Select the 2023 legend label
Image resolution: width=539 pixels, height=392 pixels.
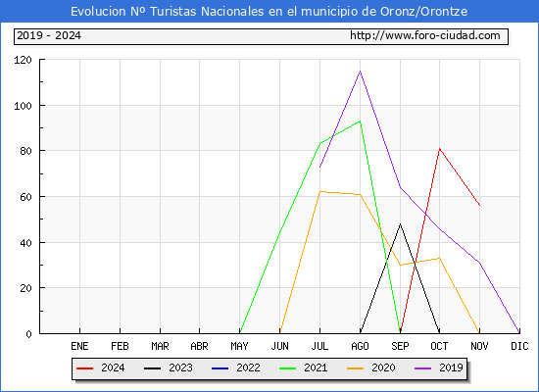[x=180, y=367]
